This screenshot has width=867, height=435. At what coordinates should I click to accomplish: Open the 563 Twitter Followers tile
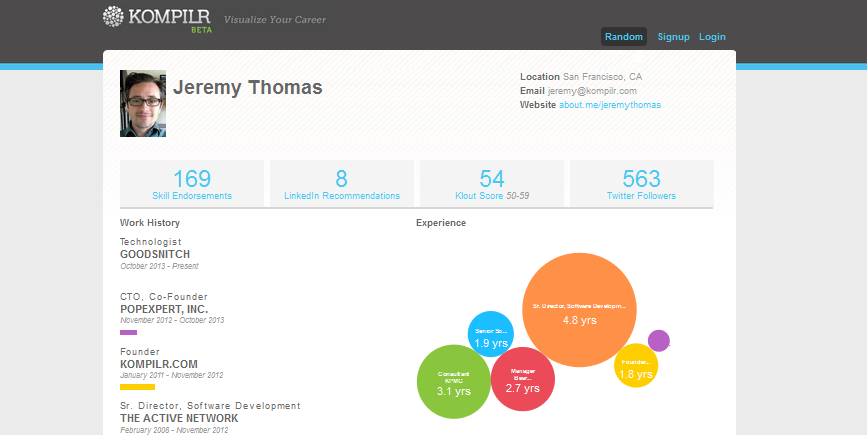(x=641, y=184)
